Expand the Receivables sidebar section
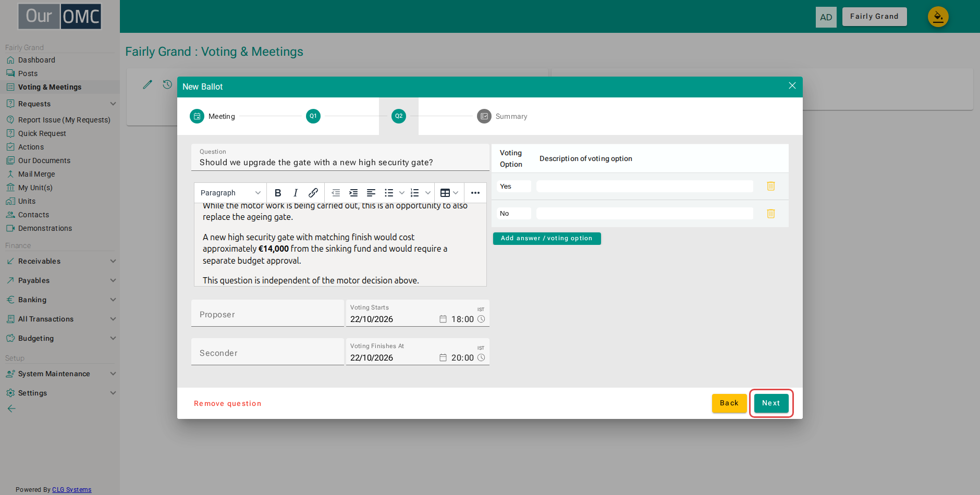This screenshot has width=980, height=495. (60, 261)
